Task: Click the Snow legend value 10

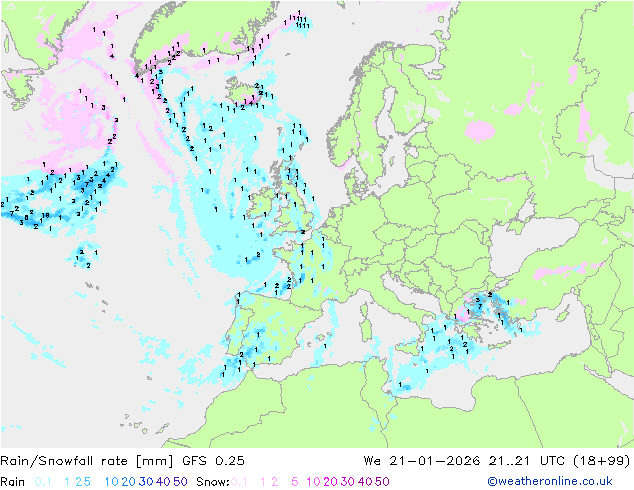Action: [x=313, y=482]
